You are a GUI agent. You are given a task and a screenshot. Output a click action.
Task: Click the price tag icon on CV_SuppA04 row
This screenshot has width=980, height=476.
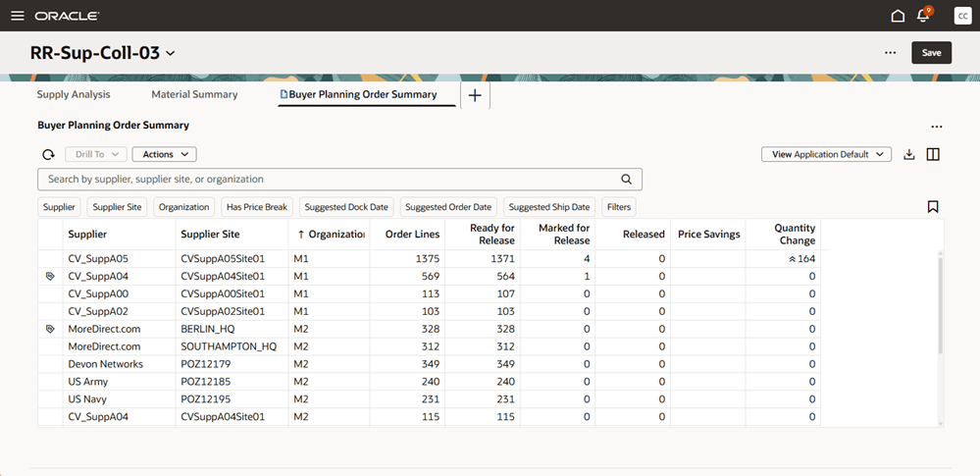click(x=50, y=276)
